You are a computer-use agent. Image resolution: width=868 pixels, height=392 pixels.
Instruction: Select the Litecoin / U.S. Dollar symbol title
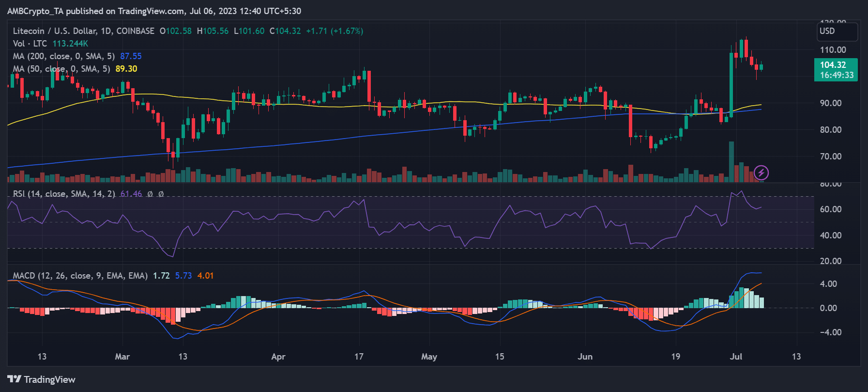click(x=83, y=31)
